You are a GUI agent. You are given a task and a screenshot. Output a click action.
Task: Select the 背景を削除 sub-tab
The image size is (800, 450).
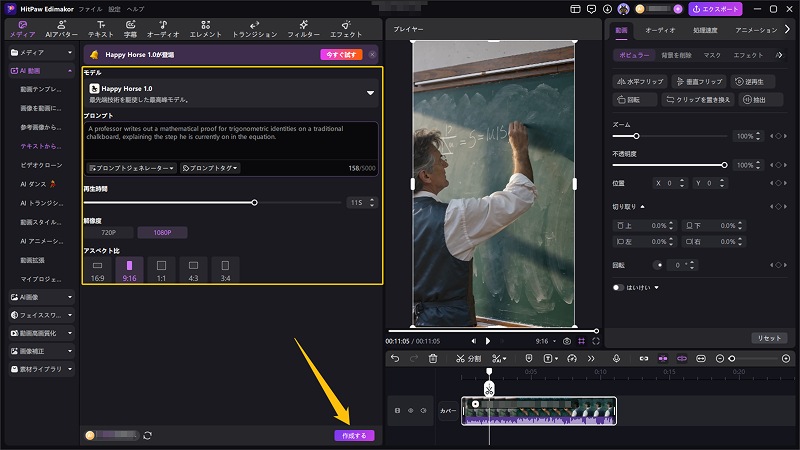point(676,55)
